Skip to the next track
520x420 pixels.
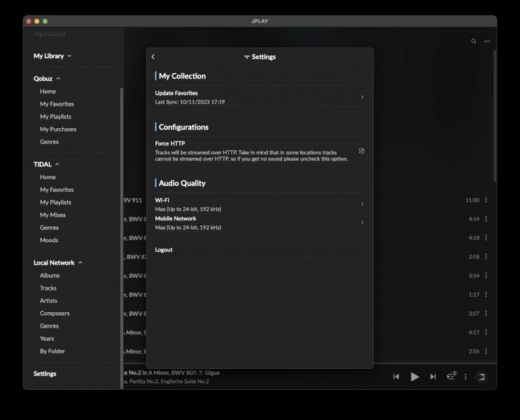pyautogui.click(x=433, y=377)
